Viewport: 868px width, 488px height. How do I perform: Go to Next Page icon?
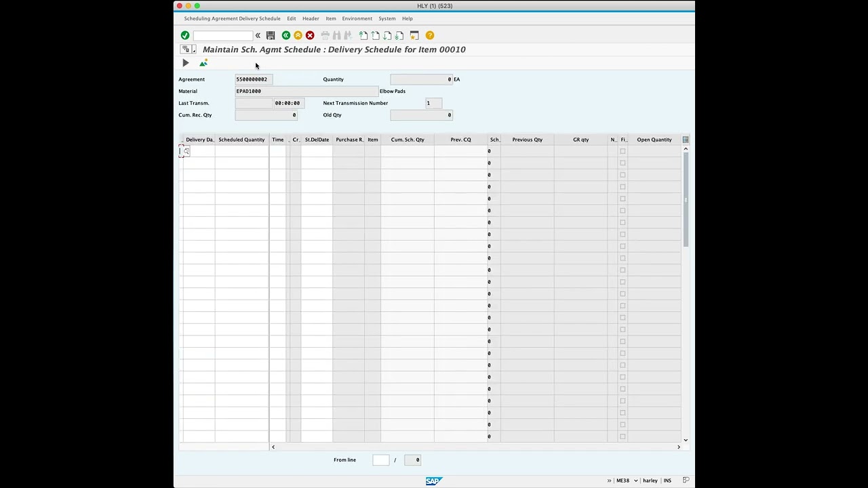[387, 35]
